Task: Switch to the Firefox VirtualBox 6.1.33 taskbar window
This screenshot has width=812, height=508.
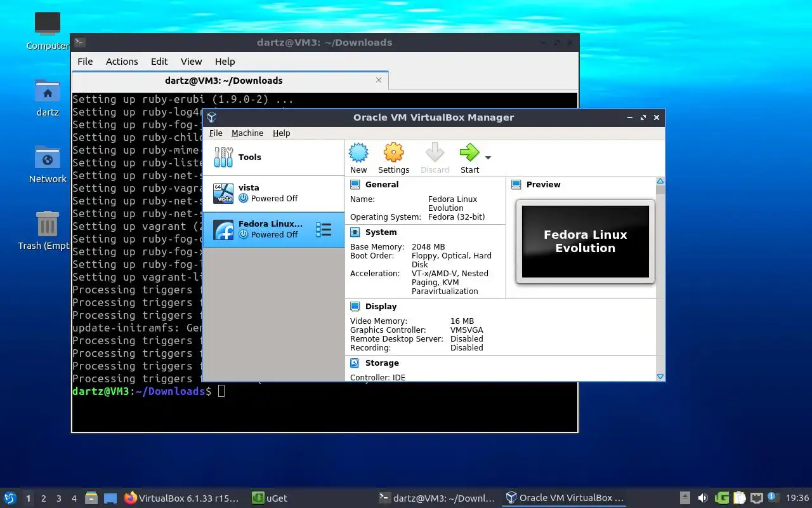Action: pyautogui.click(x=182, y=498)
